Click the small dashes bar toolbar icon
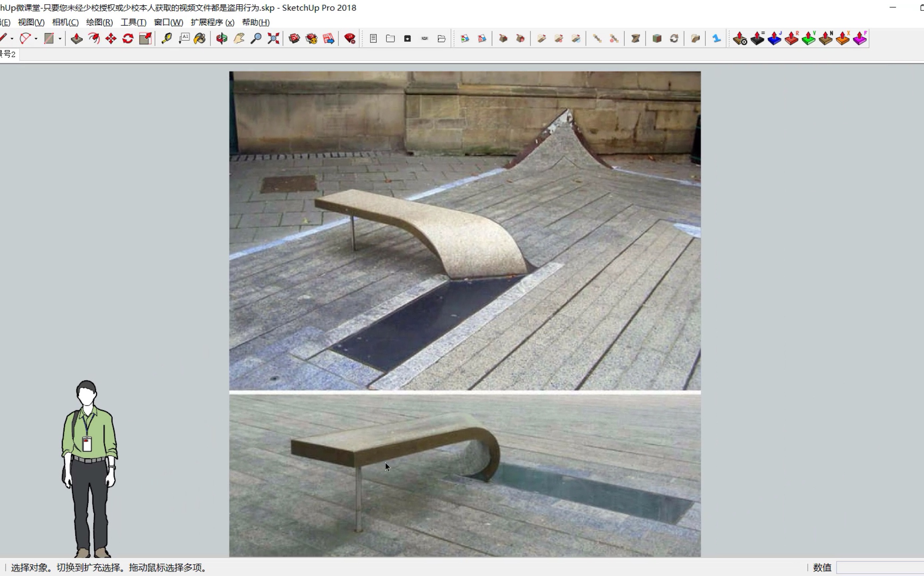 425,38
